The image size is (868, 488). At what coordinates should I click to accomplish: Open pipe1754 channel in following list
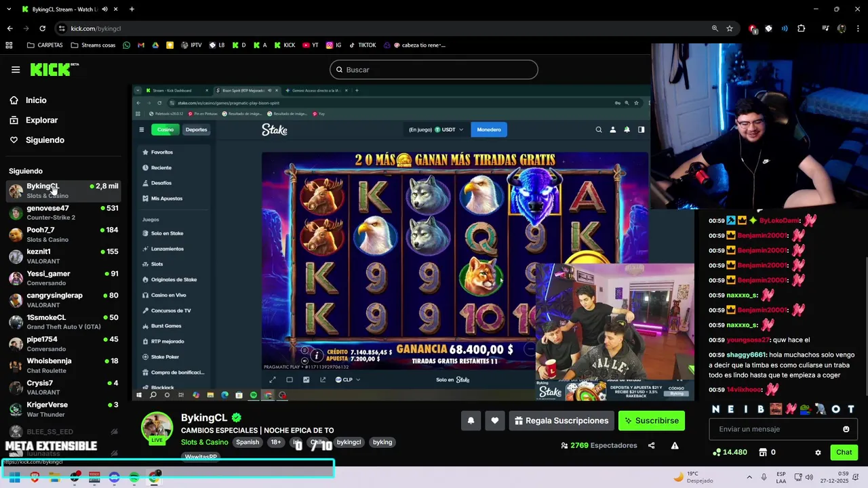[x=64, y=344]
